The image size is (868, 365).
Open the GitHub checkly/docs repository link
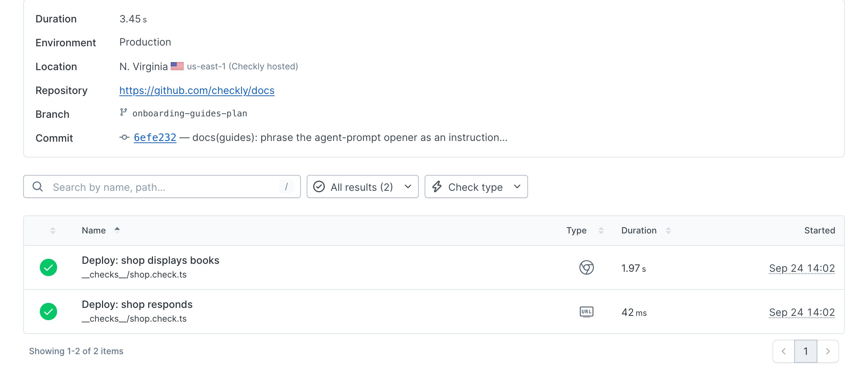tap(197, 90)
